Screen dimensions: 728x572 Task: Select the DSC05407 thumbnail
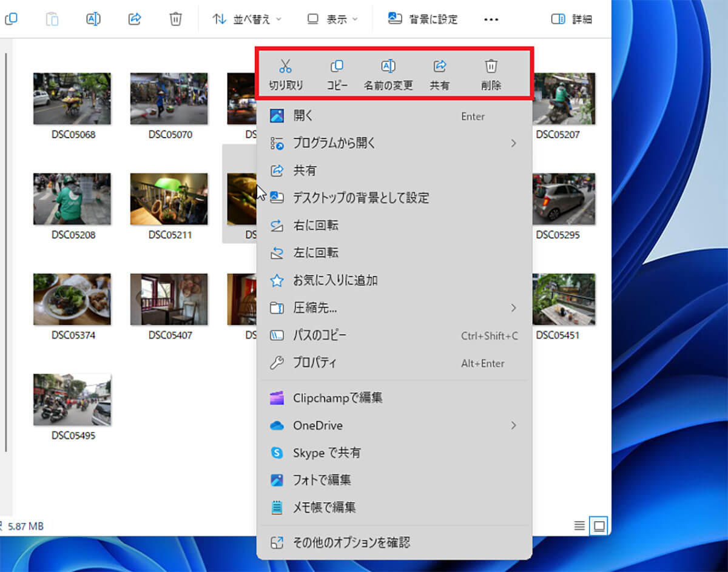pyautogui.click(x=169, y=299)
